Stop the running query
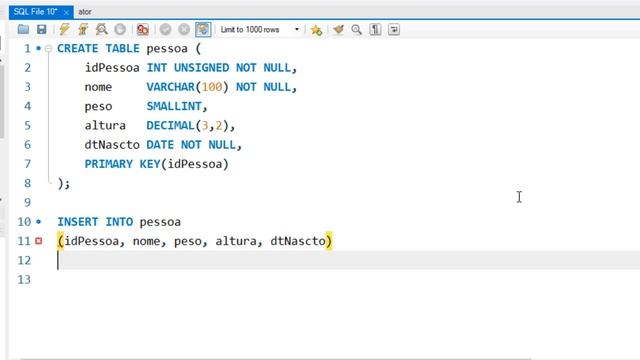Image resolution: width=640 pixels, height=360 pixels. click(x=120, y=29)
